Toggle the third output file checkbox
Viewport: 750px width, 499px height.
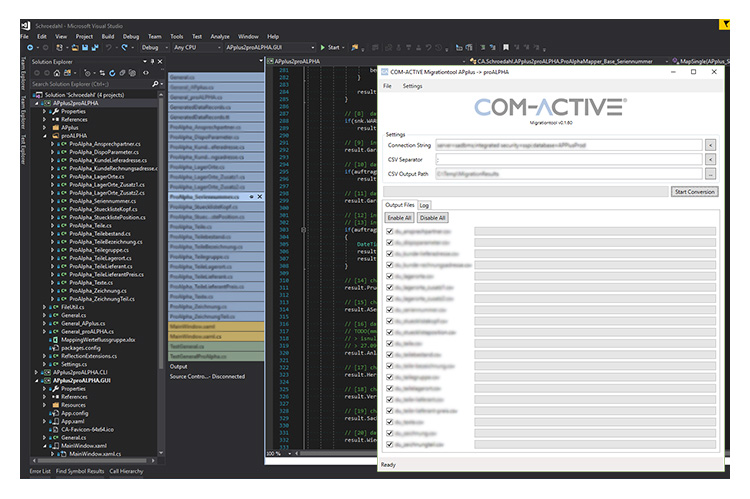[389, 254]
